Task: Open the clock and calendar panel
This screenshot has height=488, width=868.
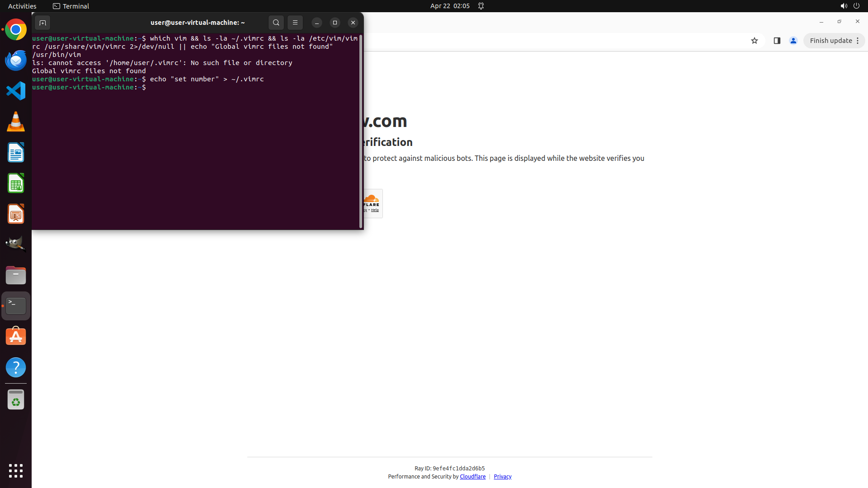Action: [449, 6]
